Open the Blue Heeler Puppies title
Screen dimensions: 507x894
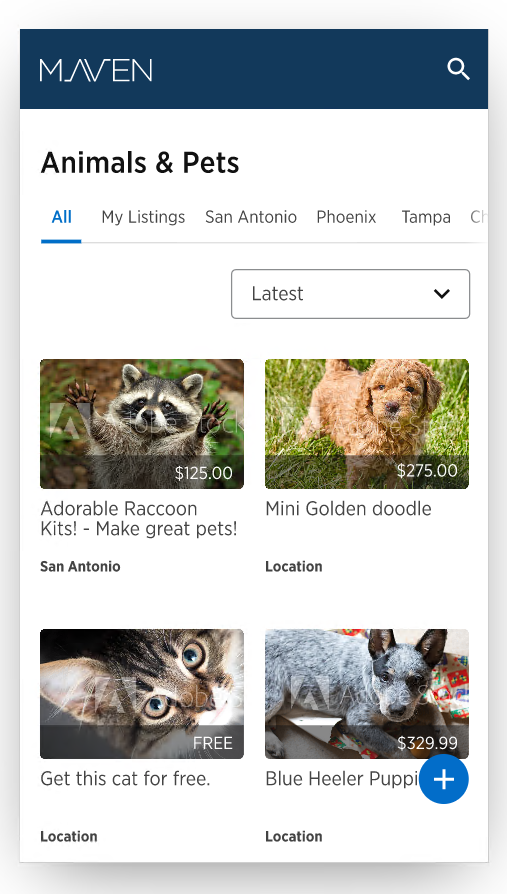pos(342,778)
